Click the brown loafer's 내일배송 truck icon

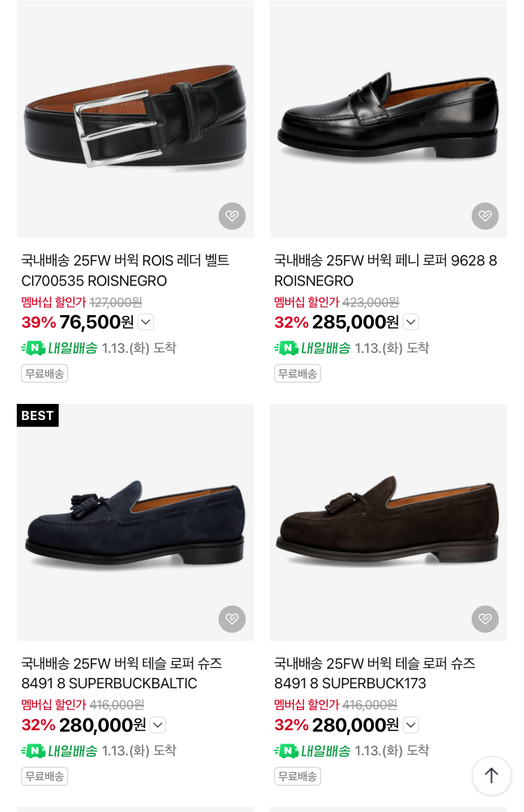pyautogui.click(x=286, y=751)
